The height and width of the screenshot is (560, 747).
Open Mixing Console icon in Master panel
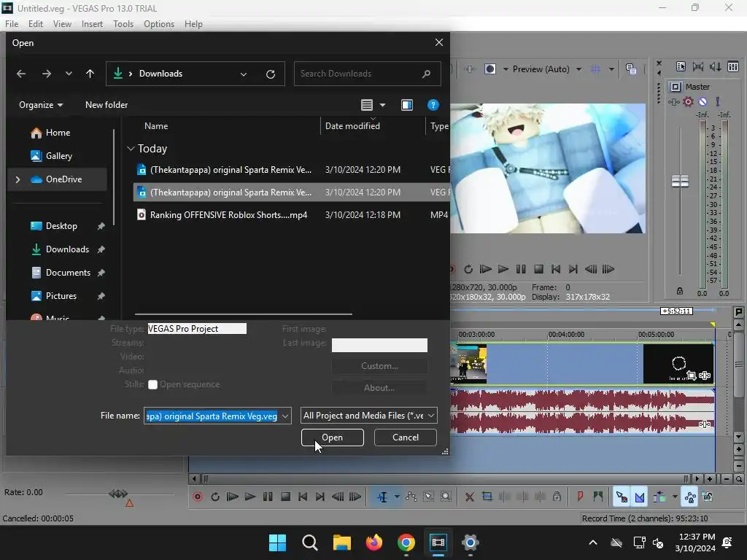click(x=733, y=66)
